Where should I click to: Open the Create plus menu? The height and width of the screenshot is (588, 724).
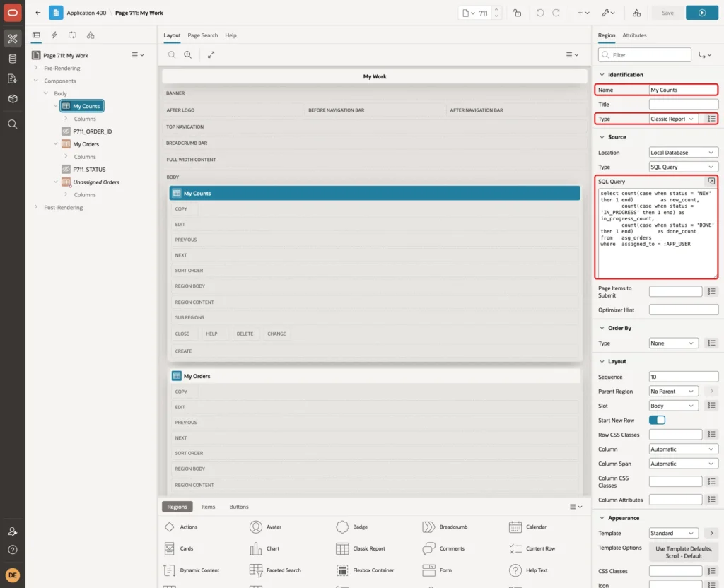(x=583, y=13)
